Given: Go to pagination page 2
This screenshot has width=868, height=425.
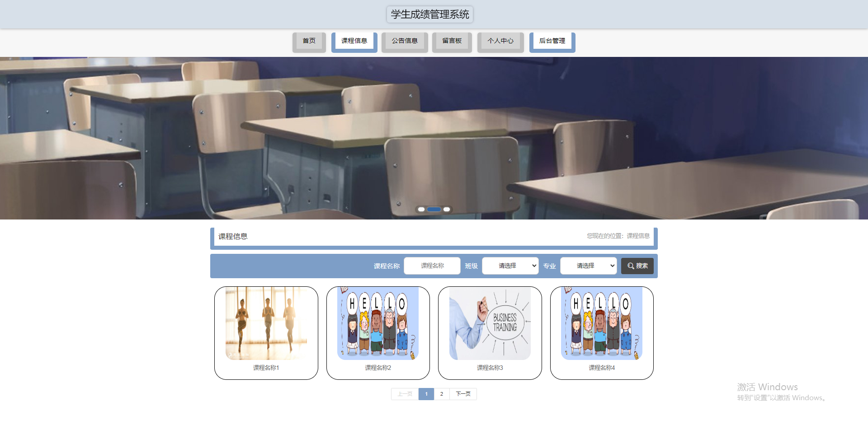Looking at the screenshot, I should [x=442, y=394].
